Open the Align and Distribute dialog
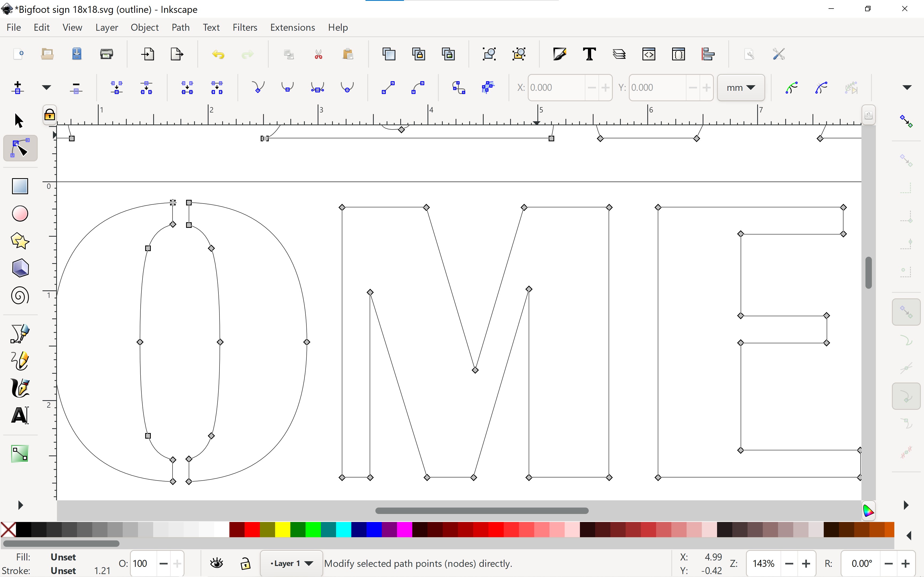This screenshot has width=924, height=577. click(x=708, y=54)
